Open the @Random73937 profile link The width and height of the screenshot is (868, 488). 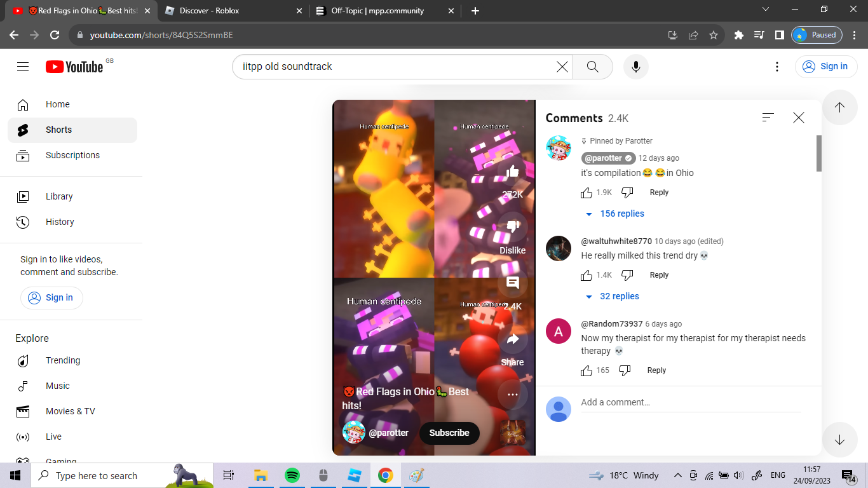[x=612, y=324]
